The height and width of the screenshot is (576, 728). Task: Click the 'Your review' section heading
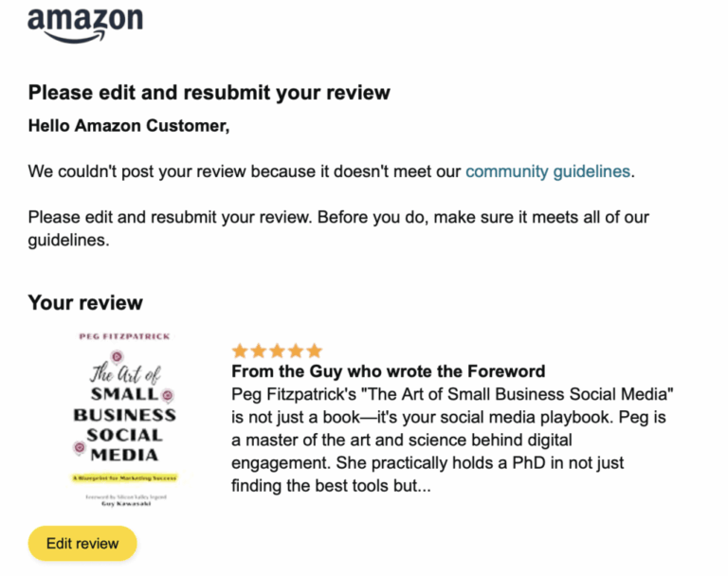[85, 302]
